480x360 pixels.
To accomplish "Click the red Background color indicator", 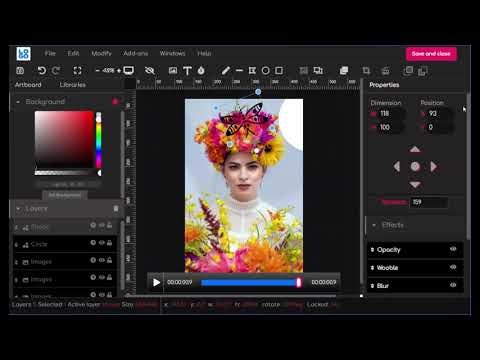I will (115, 101).
